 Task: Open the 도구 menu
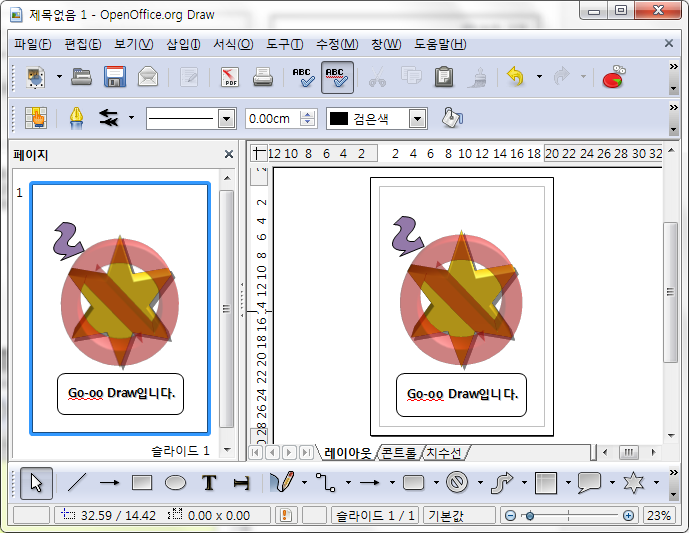[x=285, y=44]
